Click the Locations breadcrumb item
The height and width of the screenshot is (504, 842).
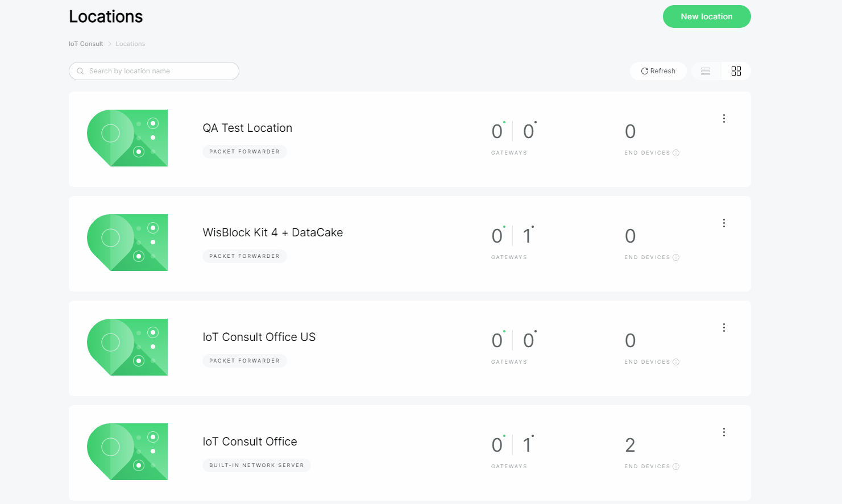coord(130,44)
